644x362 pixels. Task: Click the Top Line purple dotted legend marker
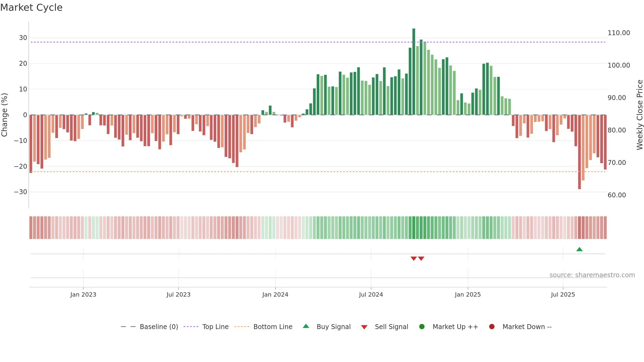point(191,327)
